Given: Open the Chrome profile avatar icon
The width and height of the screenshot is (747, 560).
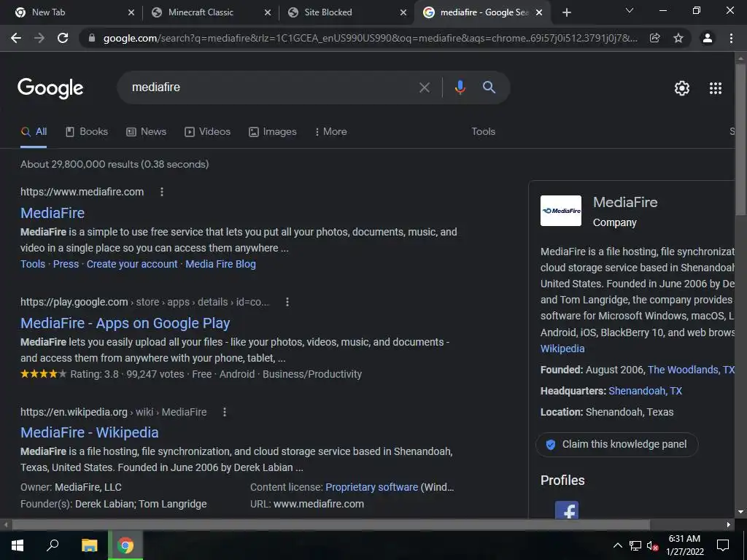Looking at the screenshot, I should tap(708, 38).
